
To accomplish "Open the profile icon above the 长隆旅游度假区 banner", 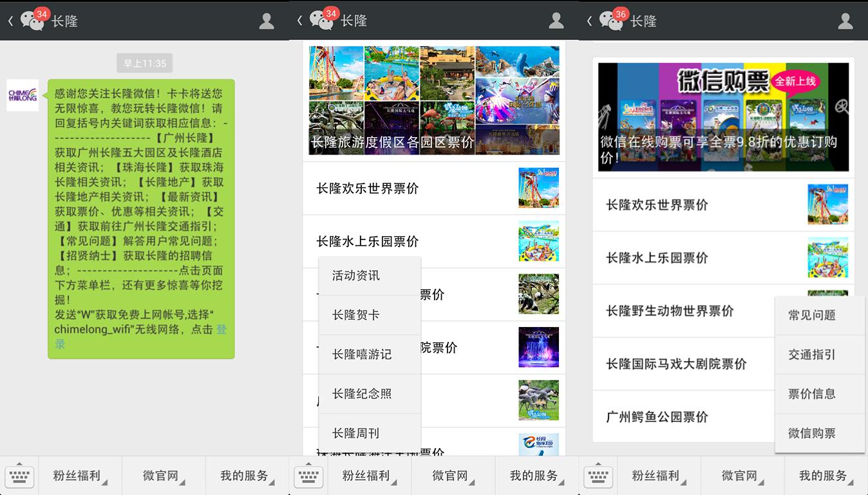I will click(x=556, y=21).
